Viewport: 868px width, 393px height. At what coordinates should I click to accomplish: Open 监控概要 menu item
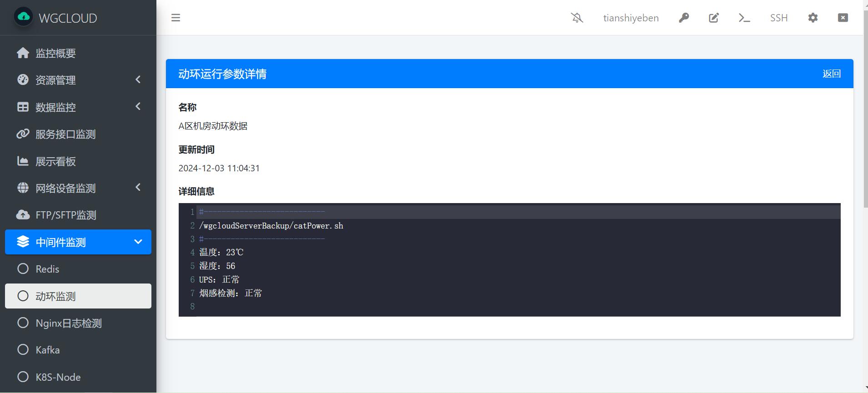coord(78,53)
